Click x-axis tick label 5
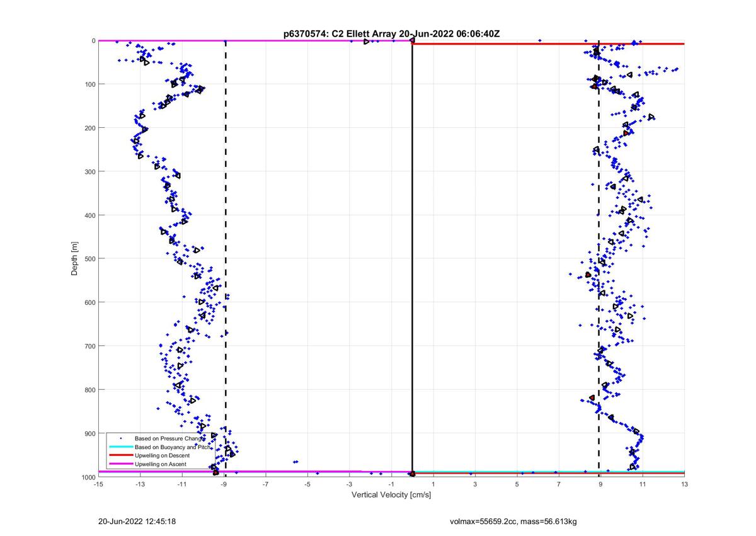 517,484
